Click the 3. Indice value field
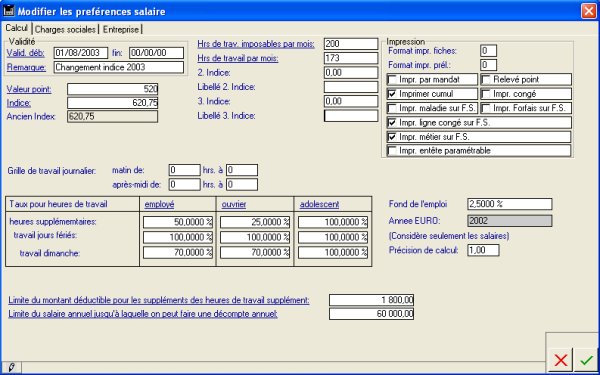This screenshot has width=600, height=375. (x=351, y=101)
